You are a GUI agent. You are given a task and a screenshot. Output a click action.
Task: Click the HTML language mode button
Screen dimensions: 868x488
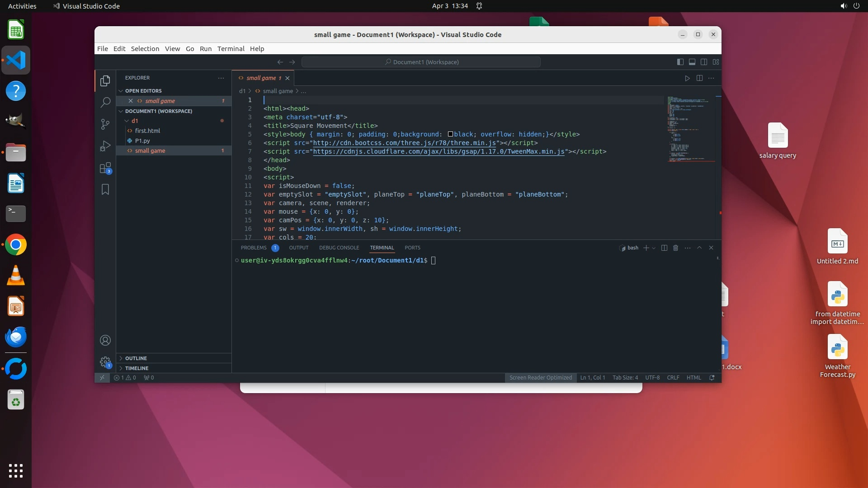point(693,377)
